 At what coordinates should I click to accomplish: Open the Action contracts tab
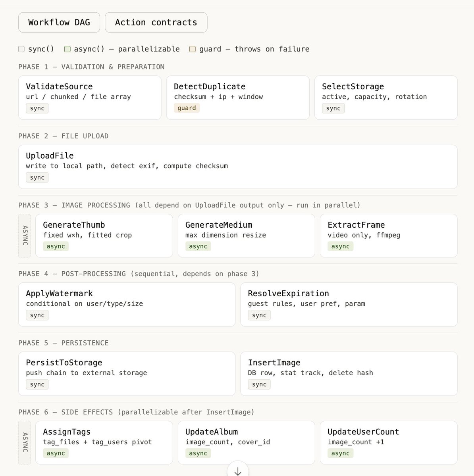(156, 22)
